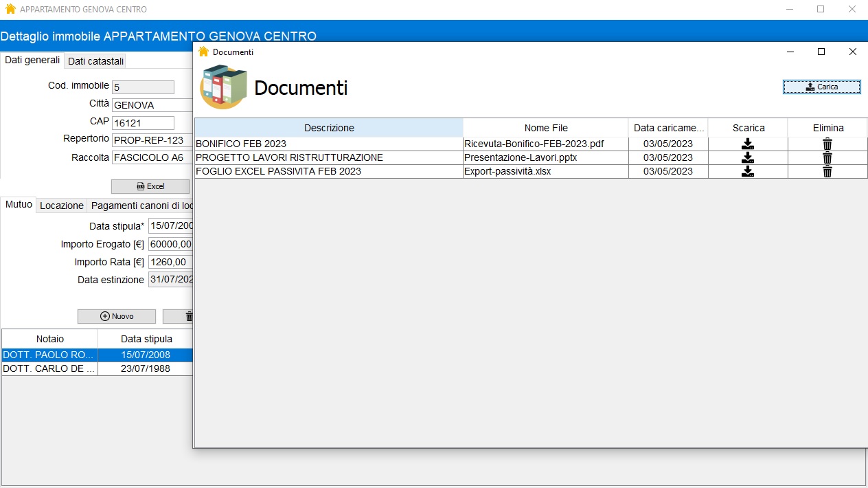868x488 pixels.
Task: Download Presentazione-Lavori.pptx via the Scarica icon
Action: click(x=748, y=157)
